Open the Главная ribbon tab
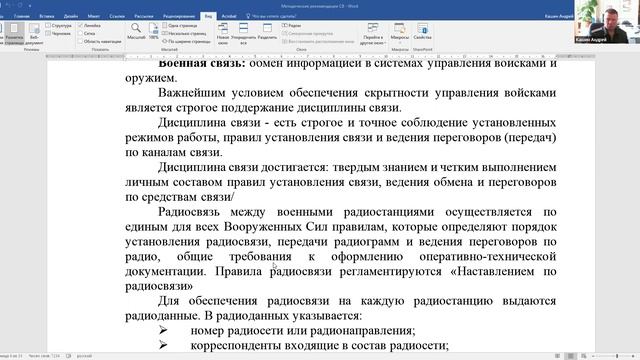This screenshot has width=640, height=360. pos(22,16)
